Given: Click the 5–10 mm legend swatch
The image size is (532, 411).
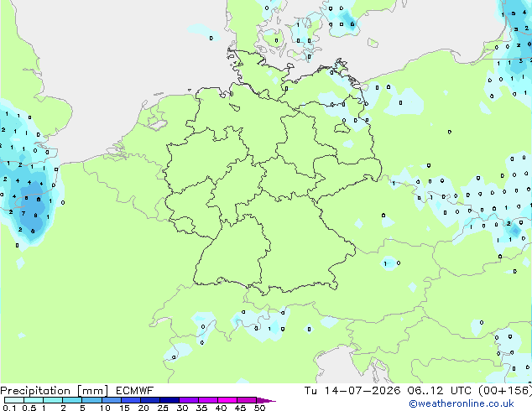Looking at the screenshot, I should [91, 400].
